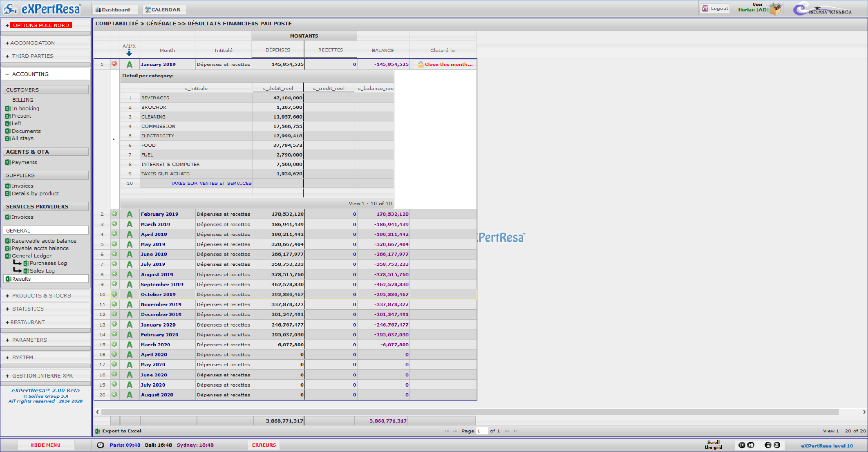Expand the August 2020 row details
868x452 pixels.
coord(114,395)
